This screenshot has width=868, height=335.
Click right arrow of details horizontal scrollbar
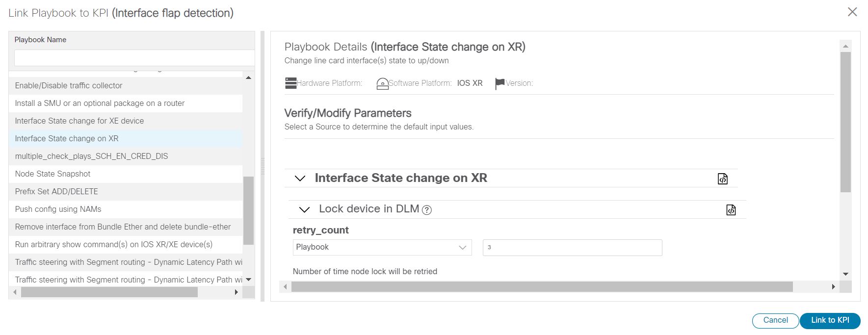[833, 286]
